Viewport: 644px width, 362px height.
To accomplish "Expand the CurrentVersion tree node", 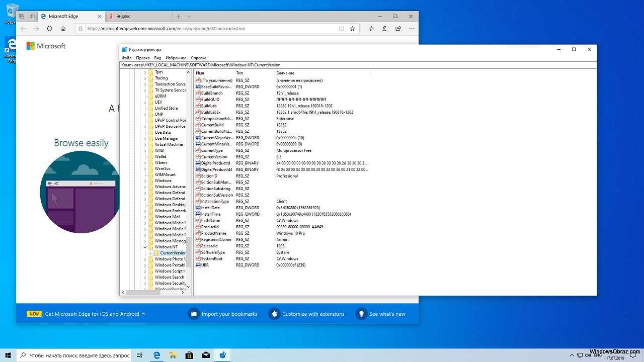I will (x=150, y=253).
